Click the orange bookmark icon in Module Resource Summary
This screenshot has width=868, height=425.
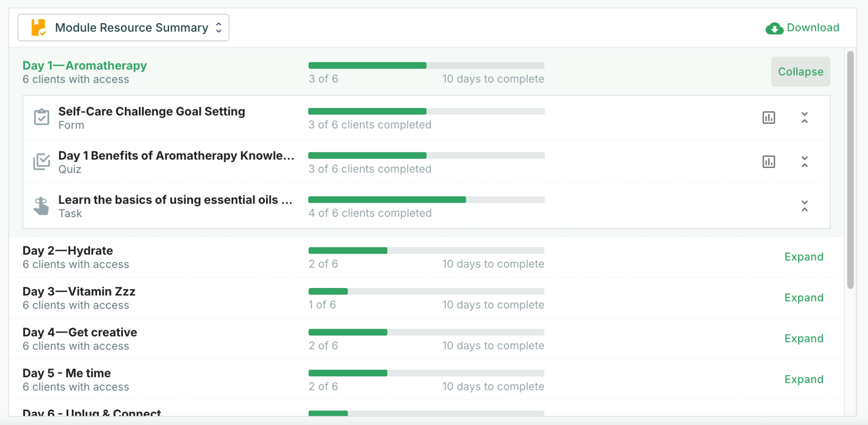pos(39,28)
